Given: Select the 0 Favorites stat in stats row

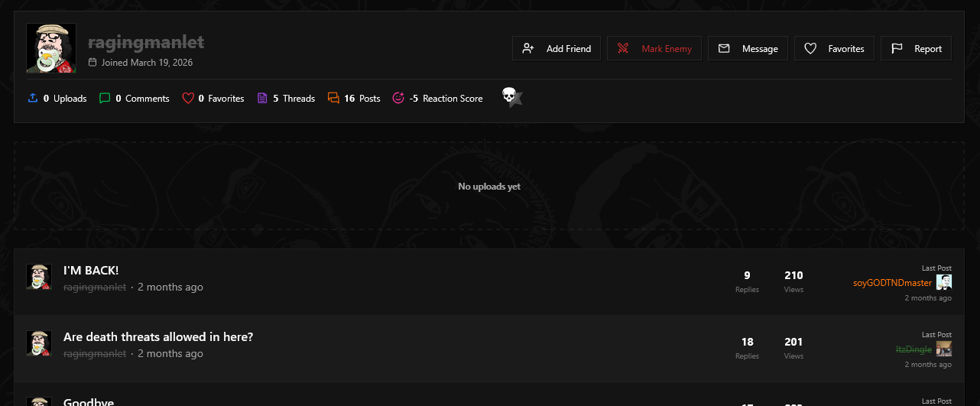Looking at the screenshot, I should [213, 98].
